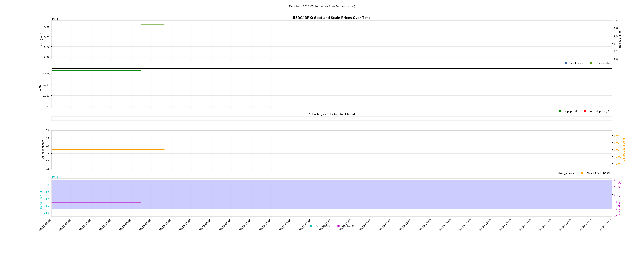Click the '05/25 00:00' x-axis tick label

pyautogui.click(x=605, y=225)
